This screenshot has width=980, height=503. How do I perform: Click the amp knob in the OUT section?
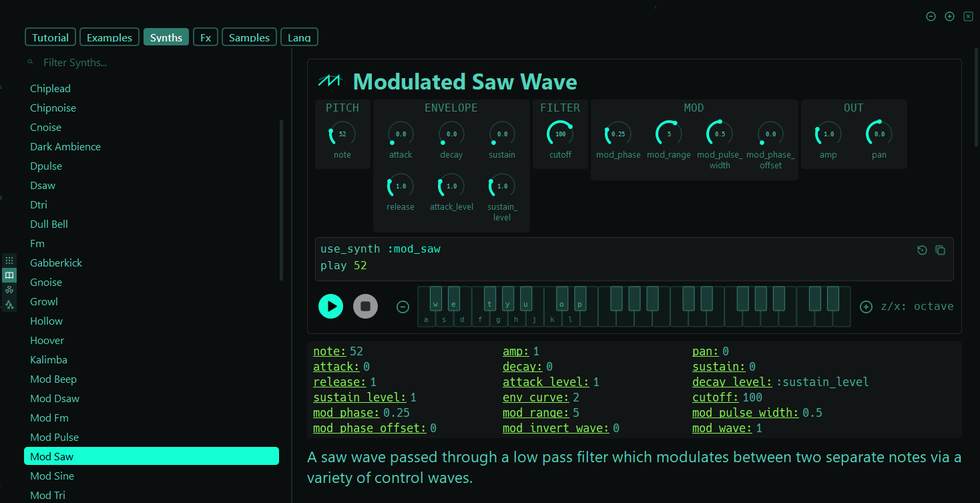pyautogui.click(x=828, y=134)
